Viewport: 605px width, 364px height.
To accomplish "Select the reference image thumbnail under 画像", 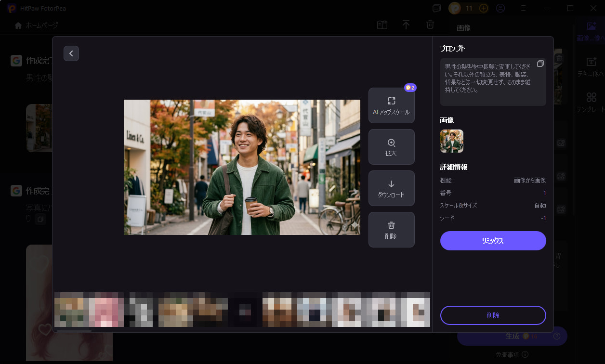I will (452, 141).
